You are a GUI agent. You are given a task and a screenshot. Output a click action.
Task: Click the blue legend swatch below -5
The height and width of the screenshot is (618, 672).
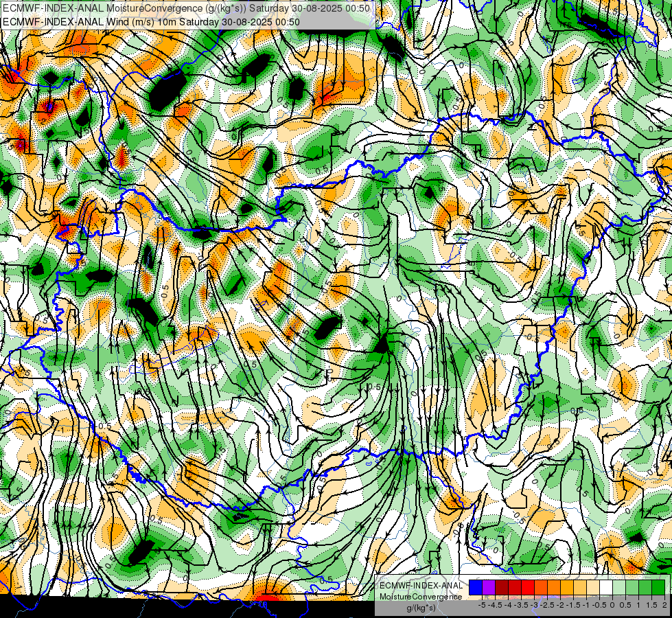click(x=476, y=587)
